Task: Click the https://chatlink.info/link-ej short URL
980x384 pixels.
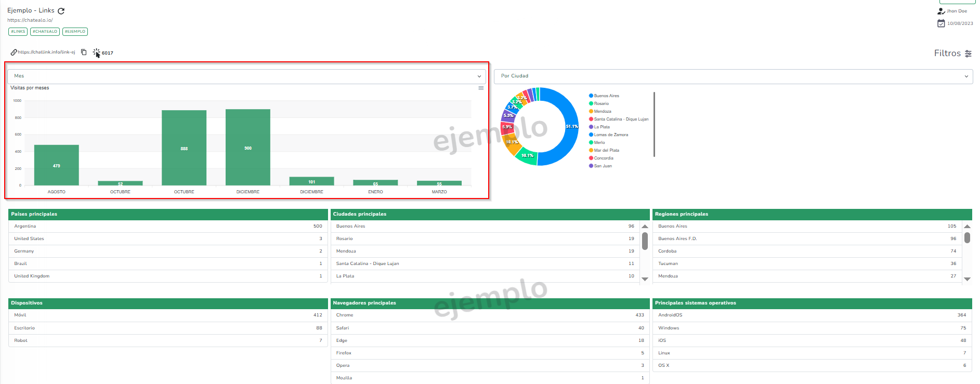Action: coord(46,52)
